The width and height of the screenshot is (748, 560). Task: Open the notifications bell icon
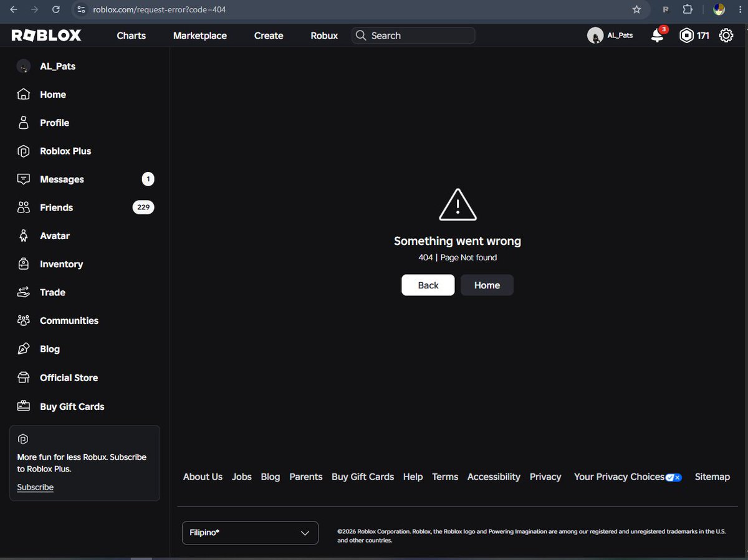pyautogui.click(x=658, y=36)
